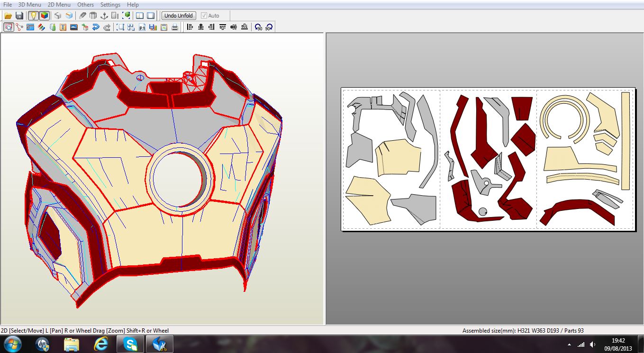Open the 2D Menu
This screenshot has width=644, height=353.
(x=59, y=5)
